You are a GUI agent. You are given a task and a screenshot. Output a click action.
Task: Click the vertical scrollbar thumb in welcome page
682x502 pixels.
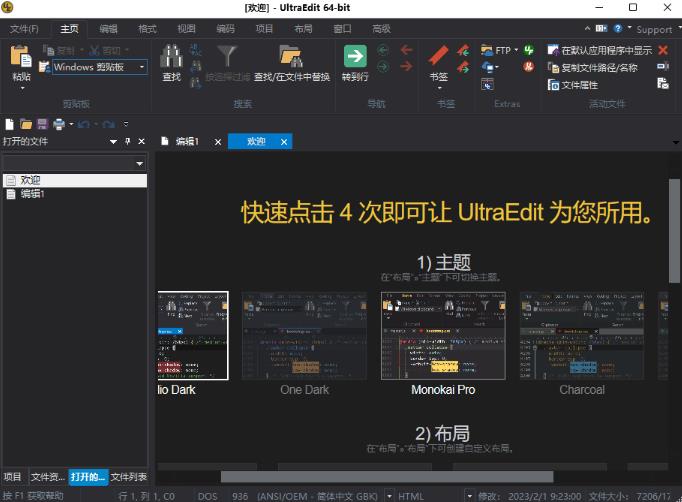click(x=674, y=231)
